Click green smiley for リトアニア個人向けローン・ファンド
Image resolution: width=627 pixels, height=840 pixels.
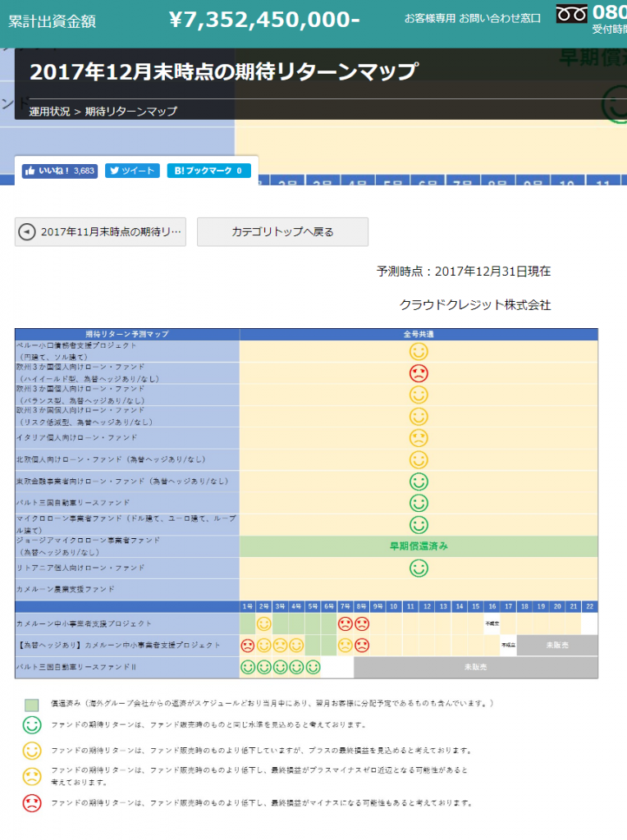[x=419, y=568]
